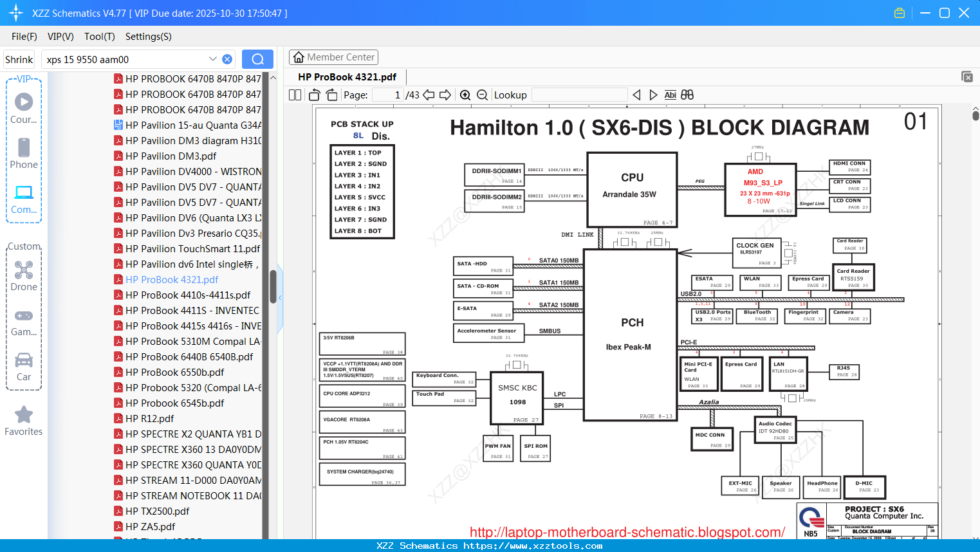Open Favorites
The height and width of the screenshot is (552, 980).
pyautogui.click(x=24, y=421)
